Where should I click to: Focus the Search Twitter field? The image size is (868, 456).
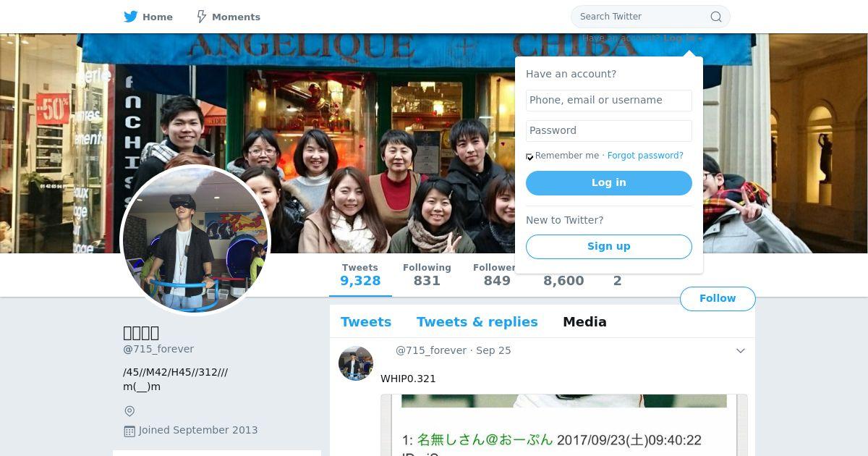tap(650, 17)
